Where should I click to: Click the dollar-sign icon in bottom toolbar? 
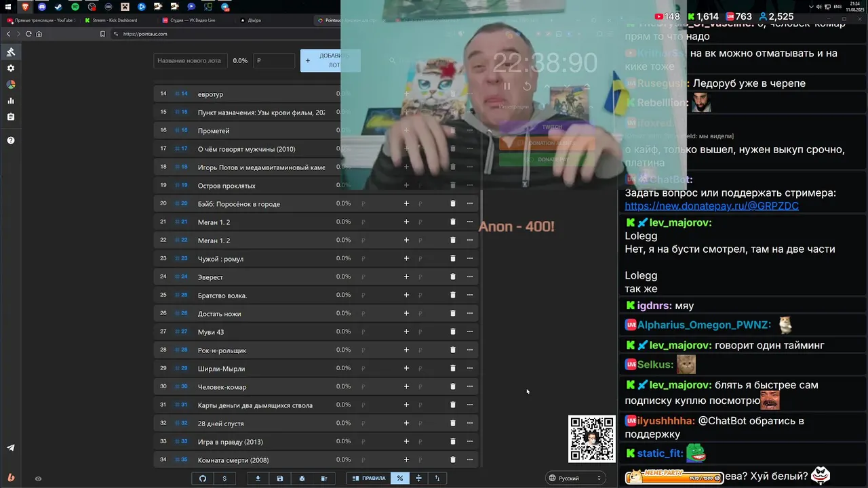click(224, 479)
